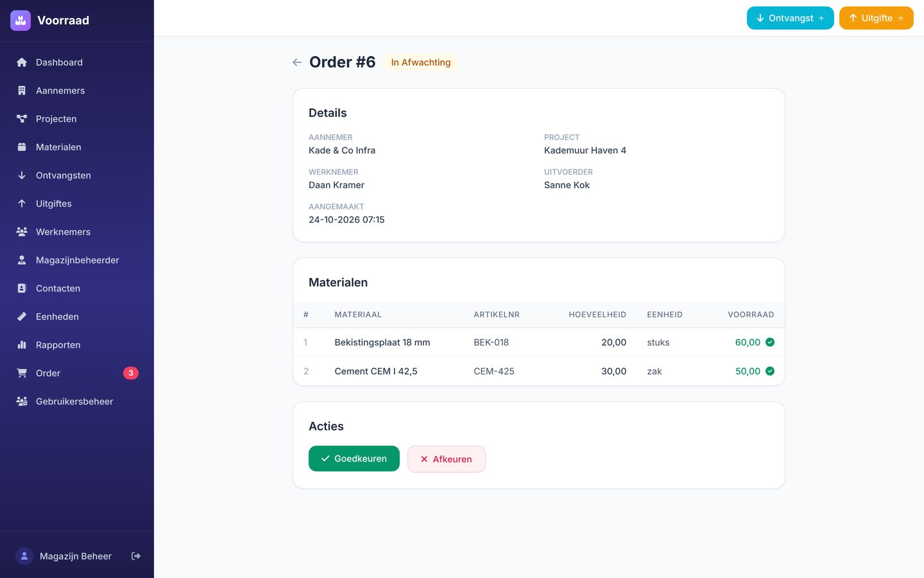924x578 pixels.
Task: Click the green stock check for Cement CEM
Action: click(770, 371)
